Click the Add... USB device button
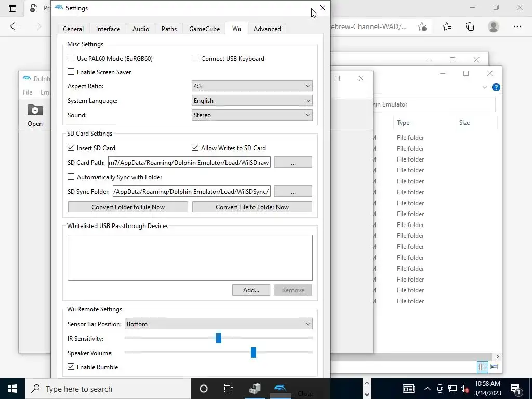 tap(251, 290)
